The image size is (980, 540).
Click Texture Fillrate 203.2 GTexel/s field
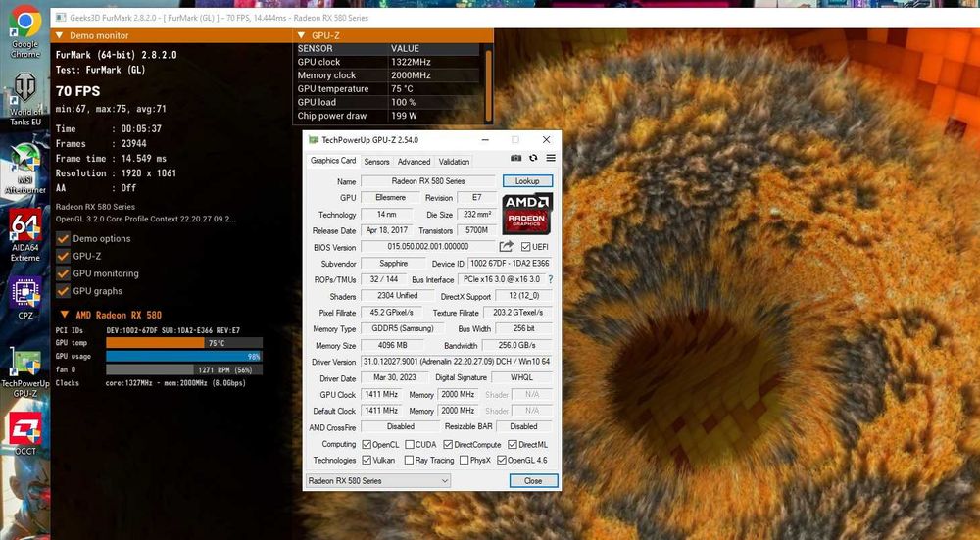(518, 312)
